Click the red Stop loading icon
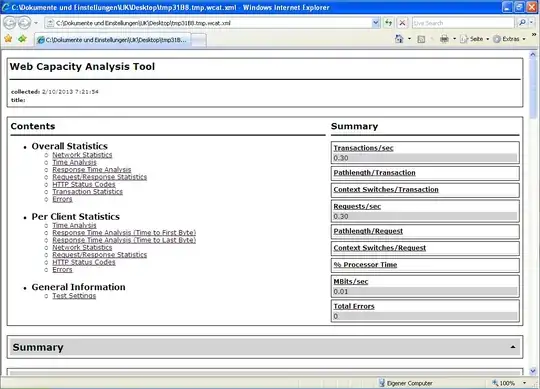This screenshot has width=540, height=389. click(x=402, y=23)
